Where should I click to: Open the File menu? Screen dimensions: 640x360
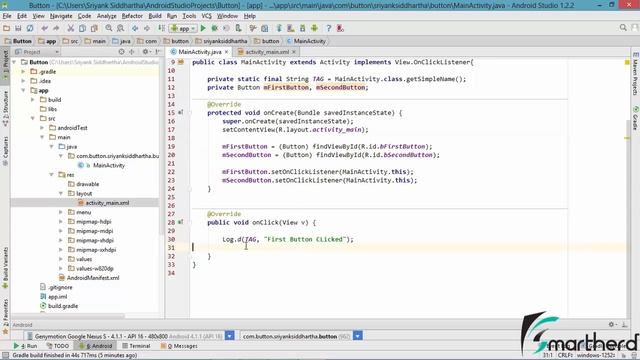tap(7, 16)
